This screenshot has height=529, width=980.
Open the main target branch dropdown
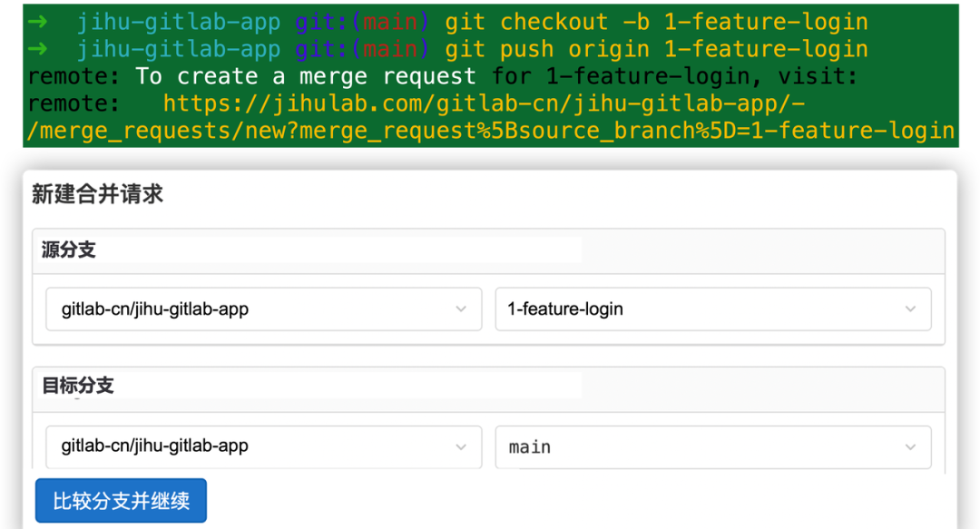(713, 446)
